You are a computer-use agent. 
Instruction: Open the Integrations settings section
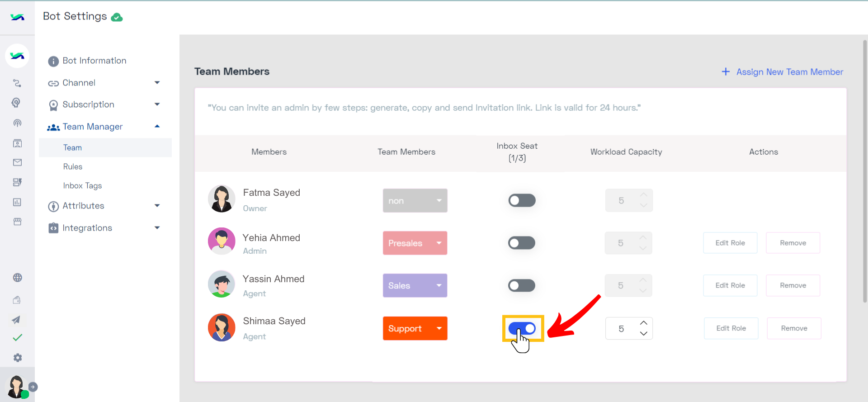87,228
